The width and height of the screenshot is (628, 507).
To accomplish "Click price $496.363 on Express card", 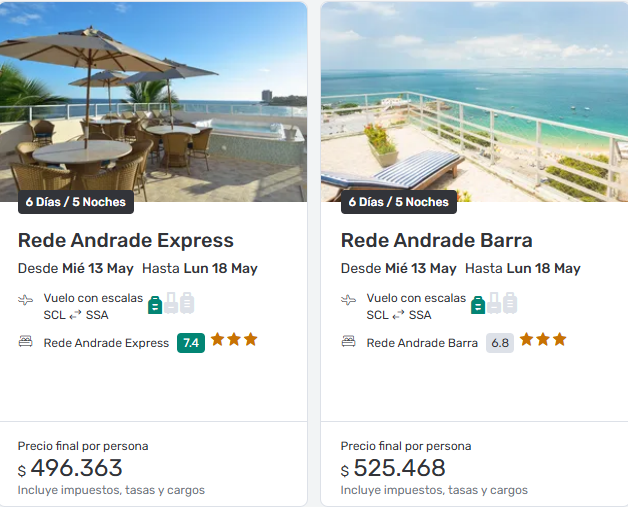I will point(76,468).
